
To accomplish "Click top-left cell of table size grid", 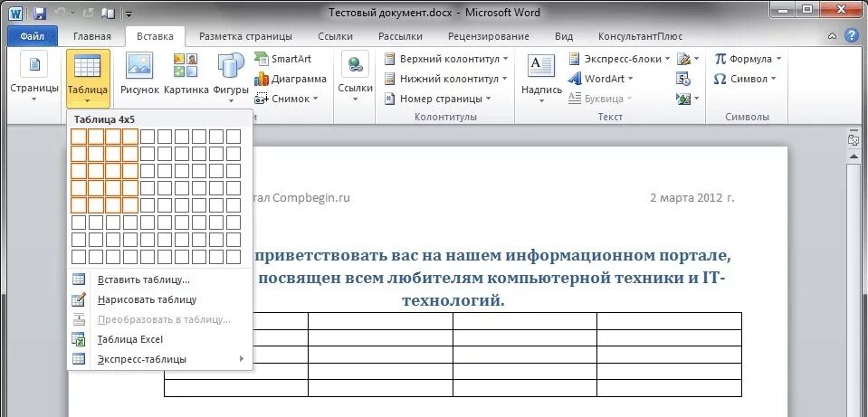I will pyautogui.click(x=79, y=136).
